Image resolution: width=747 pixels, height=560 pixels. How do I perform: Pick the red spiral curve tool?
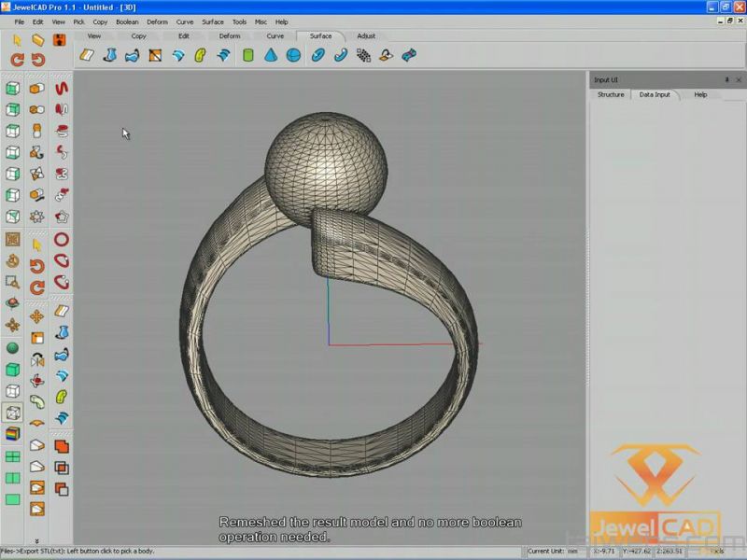(x=61, y=89)
